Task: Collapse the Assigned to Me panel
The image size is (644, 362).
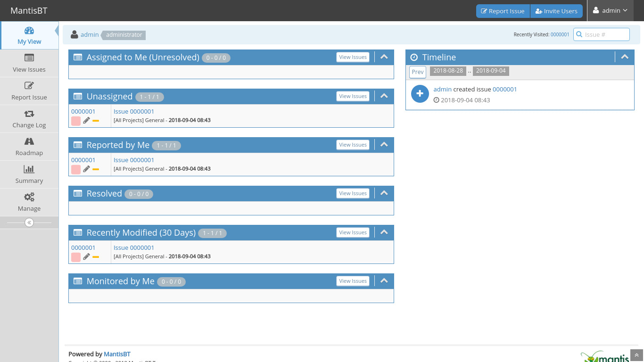Action: point(384,57)
